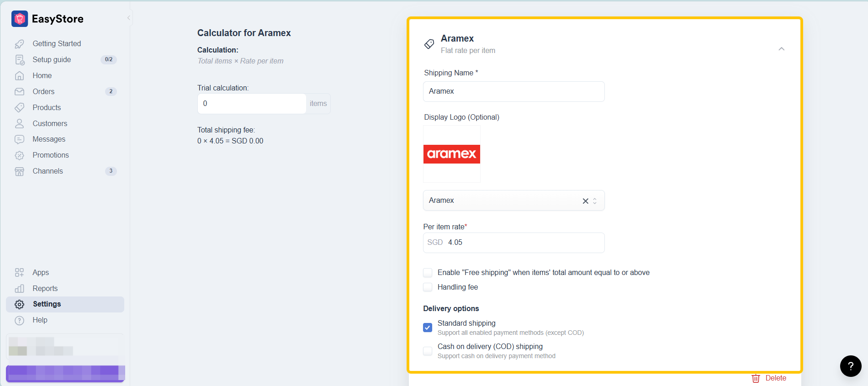Click 'Total items × Rate per item' formula text
The height and width of the screenshot is (386, 868).
240,61
